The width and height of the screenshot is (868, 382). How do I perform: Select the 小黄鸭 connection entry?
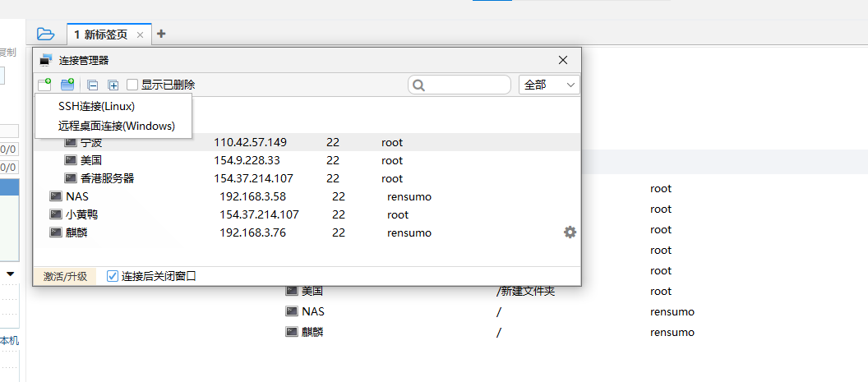click(x=82, y=214)
